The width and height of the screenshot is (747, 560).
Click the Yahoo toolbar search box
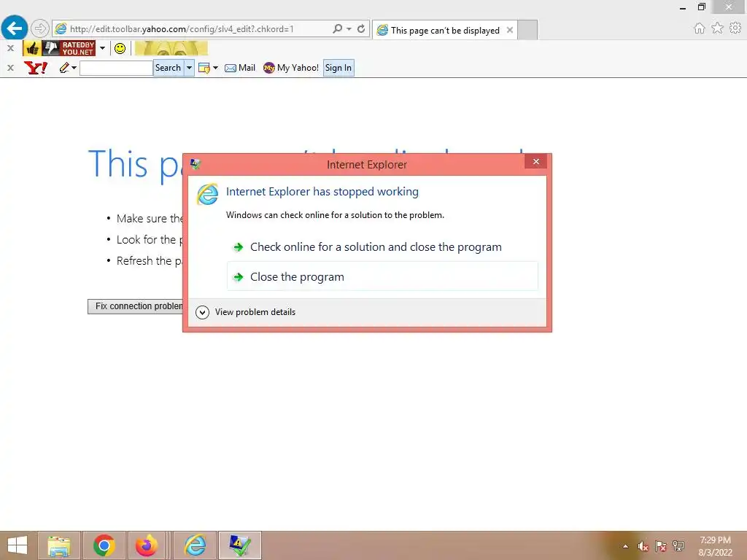(x=116, y=68)
